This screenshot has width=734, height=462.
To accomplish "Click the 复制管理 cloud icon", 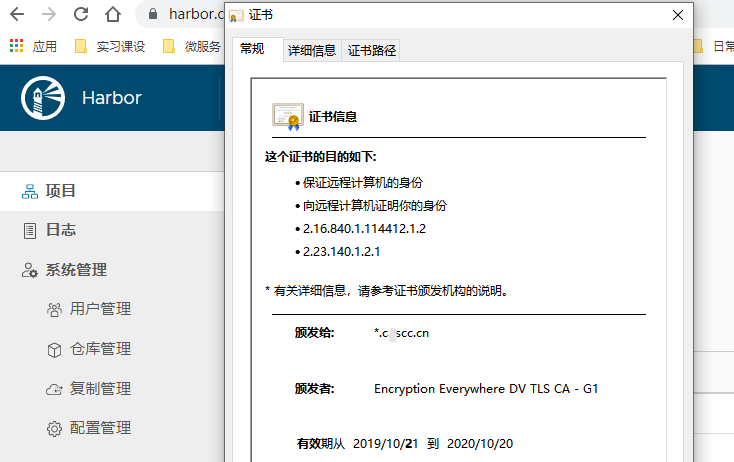I will coord(54,389).
